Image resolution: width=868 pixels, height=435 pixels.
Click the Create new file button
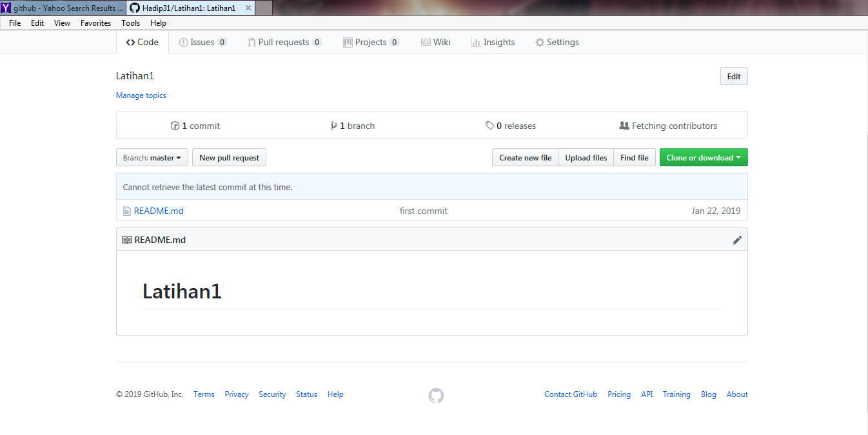pyautogui.click(x=525, y=157)
